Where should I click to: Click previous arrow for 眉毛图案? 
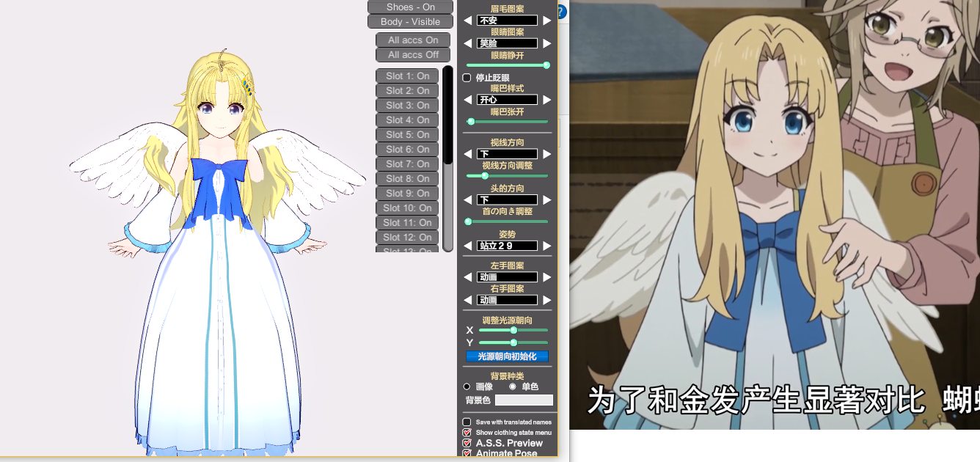point(468,21)
